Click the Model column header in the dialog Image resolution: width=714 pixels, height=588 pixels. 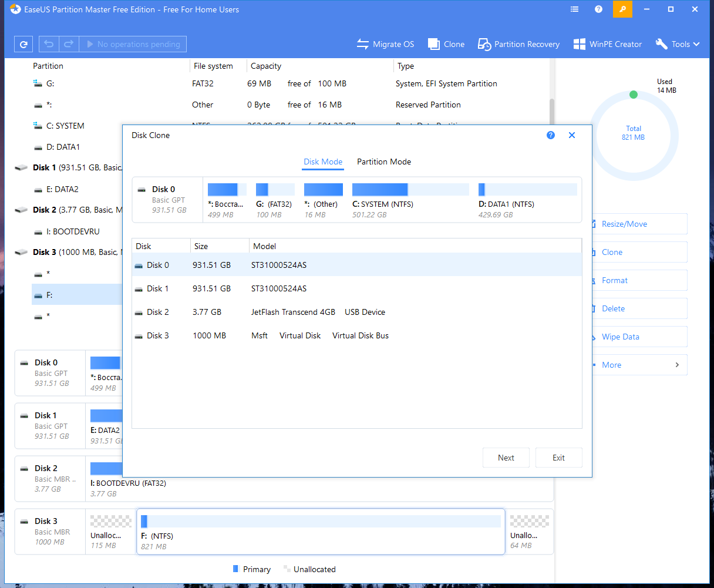click(415, 246)
